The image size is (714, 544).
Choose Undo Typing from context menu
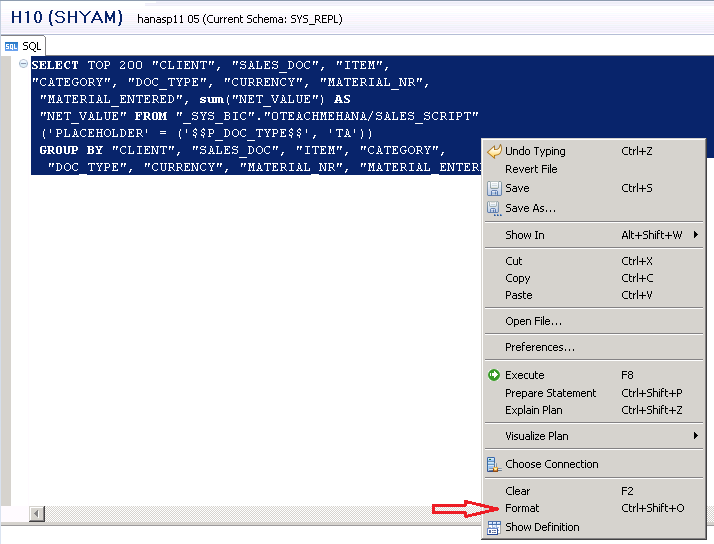594,151
